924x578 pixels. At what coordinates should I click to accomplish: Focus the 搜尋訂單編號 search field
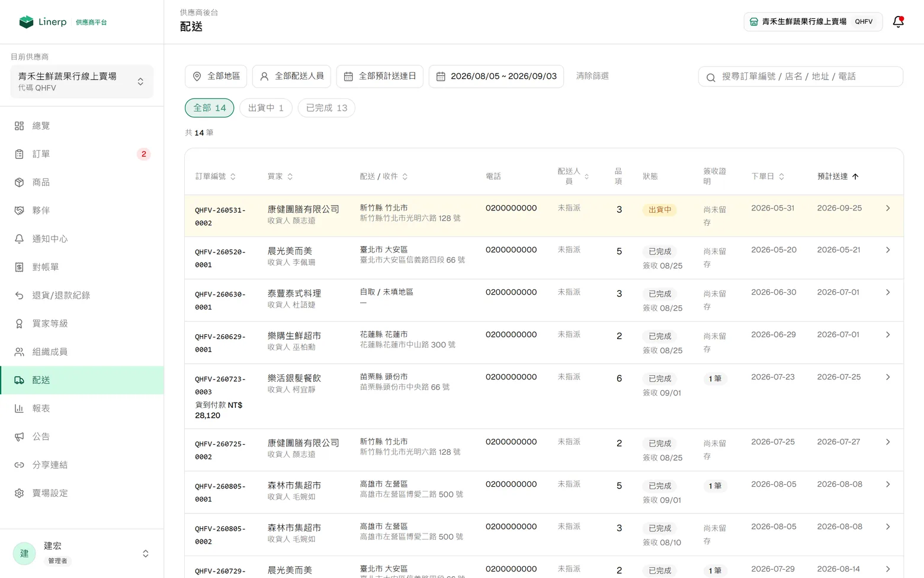click(x=801, y=76)
